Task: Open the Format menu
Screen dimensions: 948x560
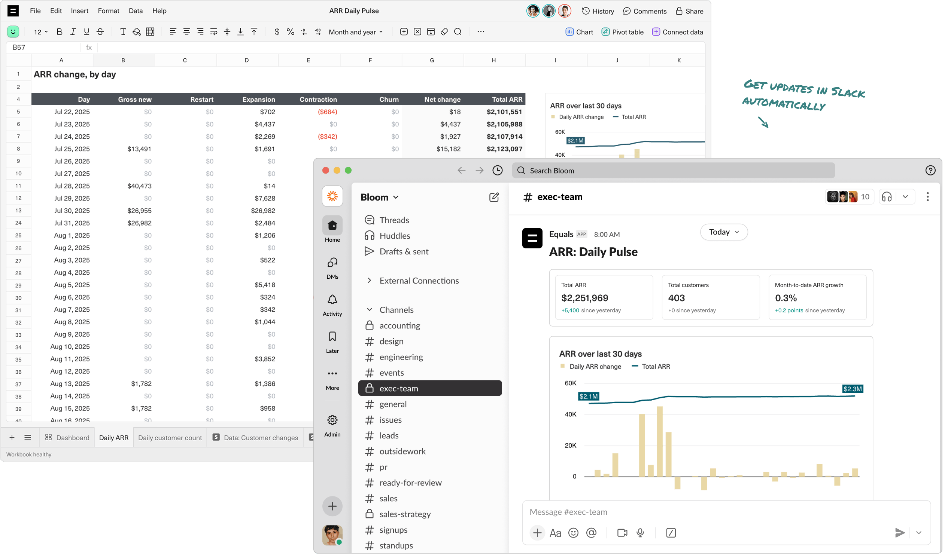Action: coord(109,11)
